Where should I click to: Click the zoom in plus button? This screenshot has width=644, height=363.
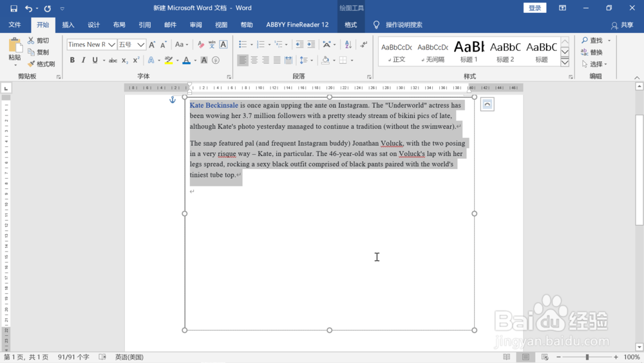pos(616,357)
